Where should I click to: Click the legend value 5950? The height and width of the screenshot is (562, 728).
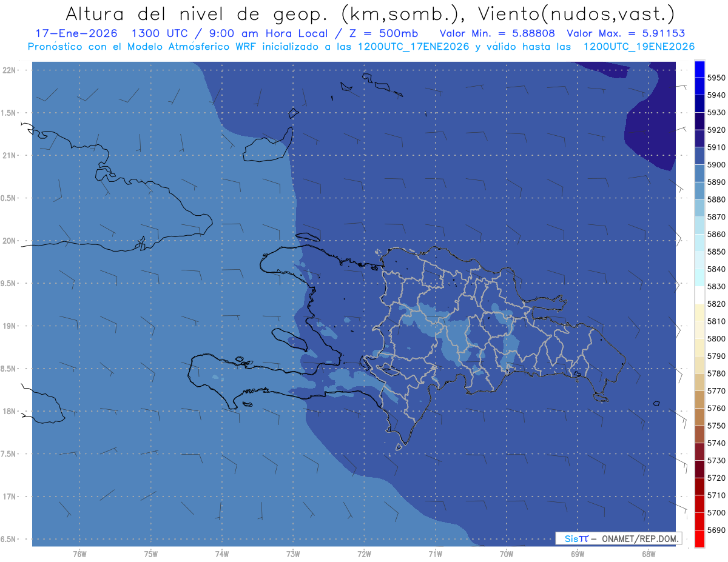(x=716, y=78)
